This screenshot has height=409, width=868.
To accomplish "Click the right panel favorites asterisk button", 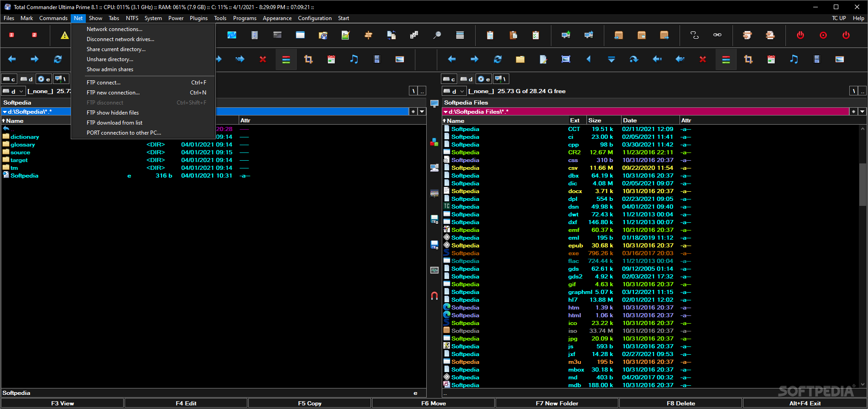I will pyautogui.click(x=853, y=112).
